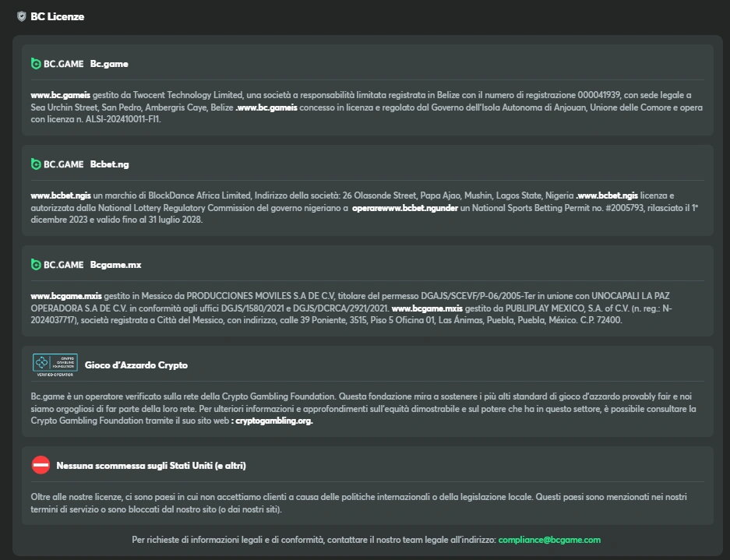Select the Bcbet.ng section heading
The height and width of the screenshot is (560, 730).
(x=110, y=164)
